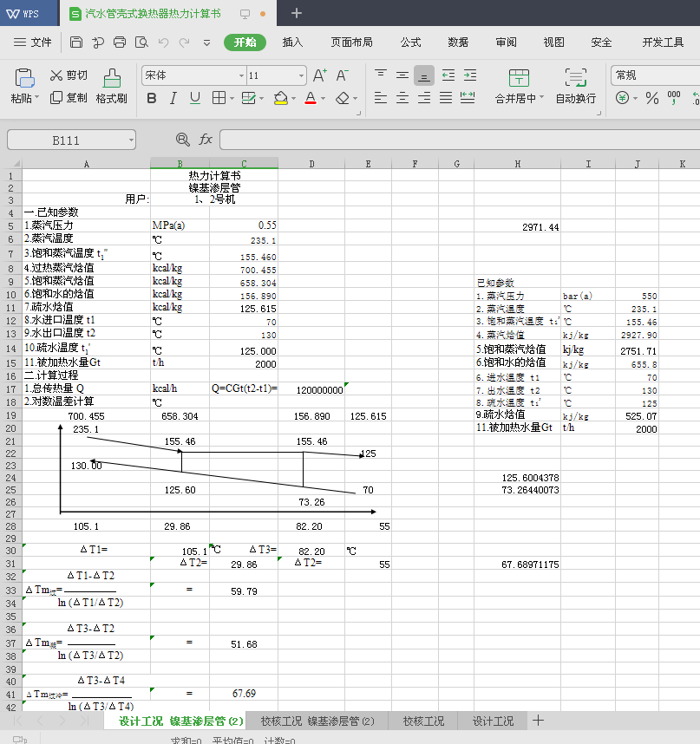Switch to the 数据 ribbon tab
Screen dimensions: 700x744
(458, 42)
